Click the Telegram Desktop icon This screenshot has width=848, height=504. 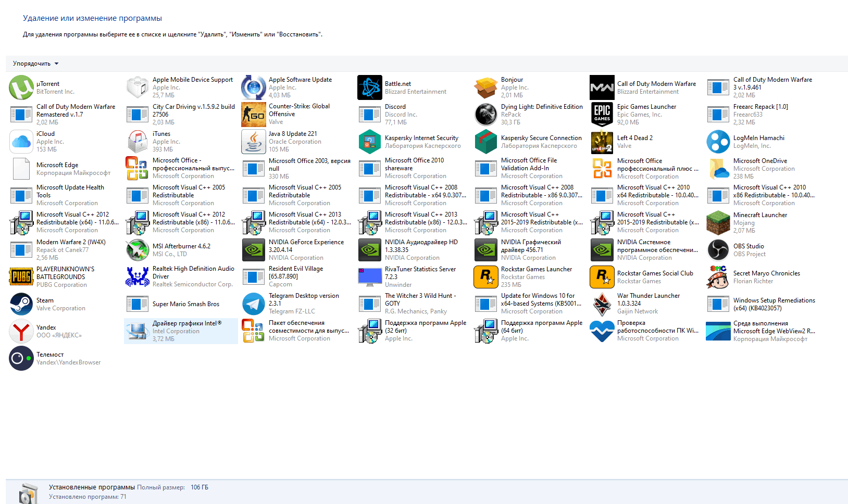[254, 304]
